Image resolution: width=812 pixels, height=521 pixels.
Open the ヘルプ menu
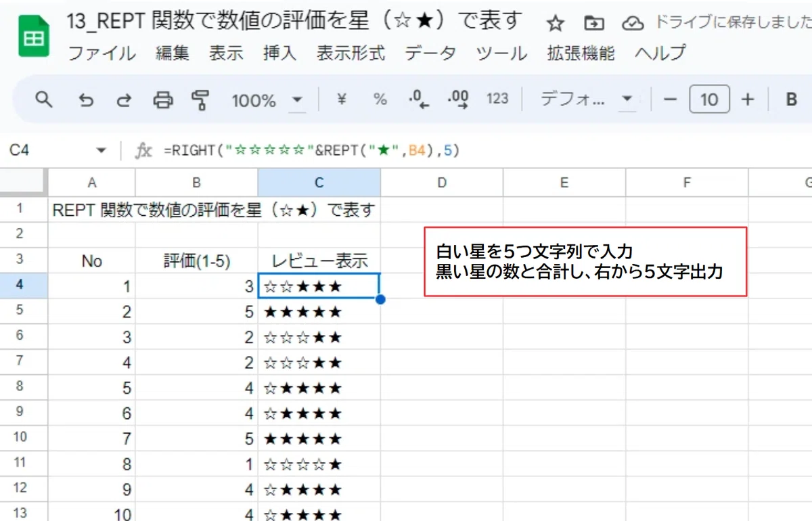click(660, 53)
